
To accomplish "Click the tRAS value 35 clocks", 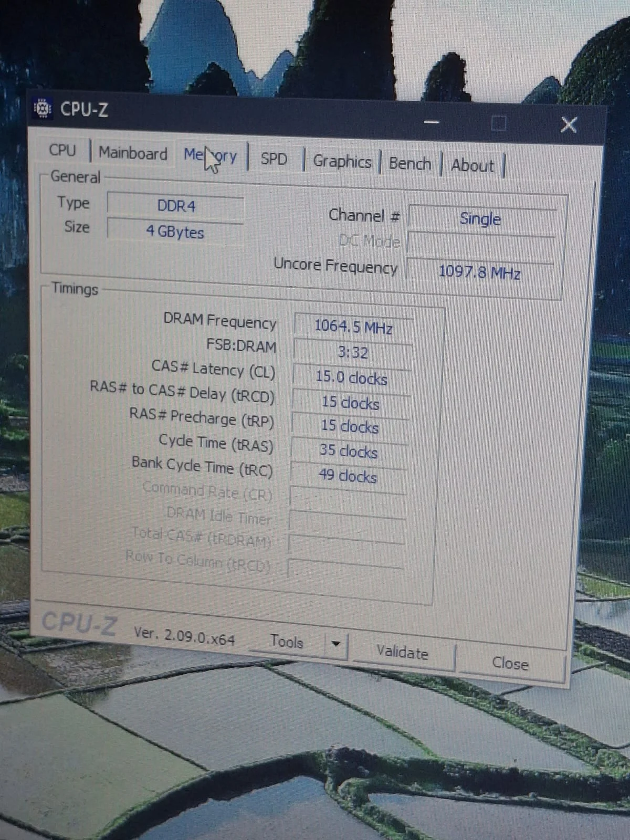I will tap(349, 451).
